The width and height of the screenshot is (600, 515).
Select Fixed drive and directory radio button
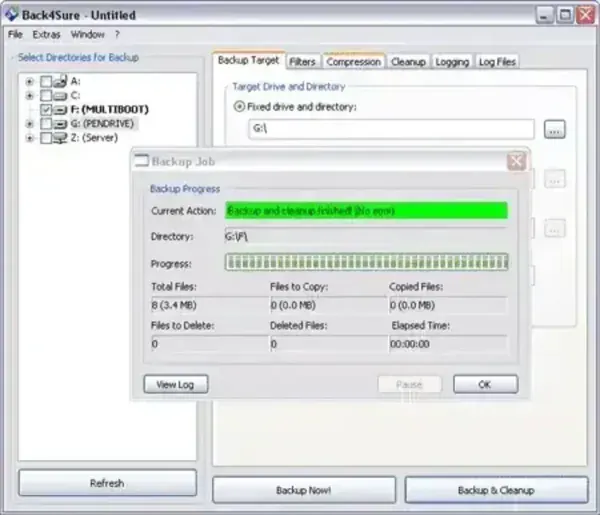[x=239, y=106]
